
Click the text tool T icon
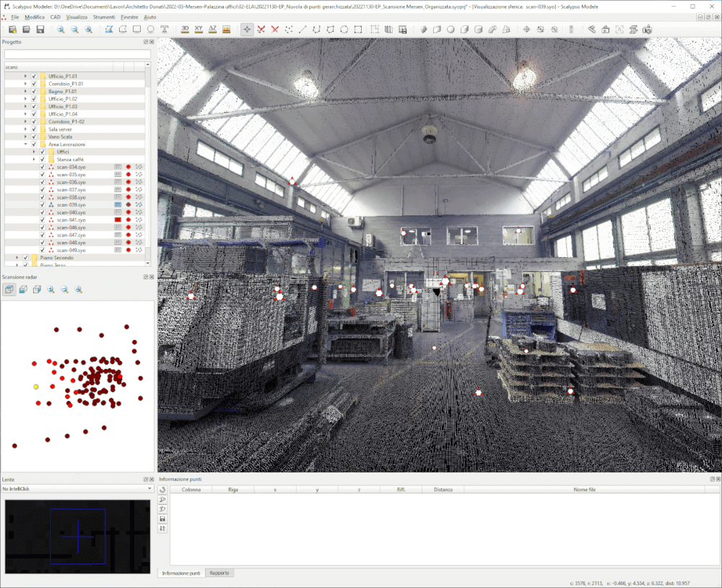coord(165,30)
